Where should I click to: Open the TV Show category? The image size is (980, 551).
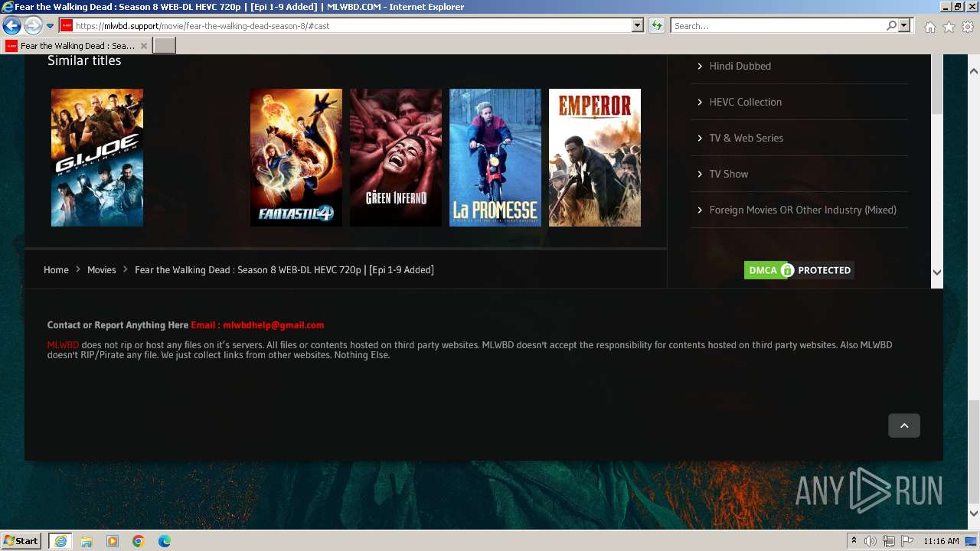click(728, 174)
